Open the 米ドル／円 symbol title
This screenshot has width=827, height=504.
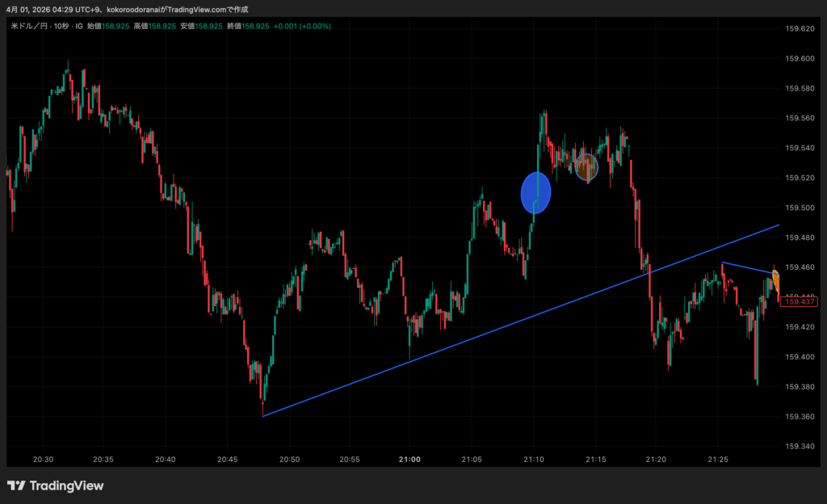click(28, 26)
